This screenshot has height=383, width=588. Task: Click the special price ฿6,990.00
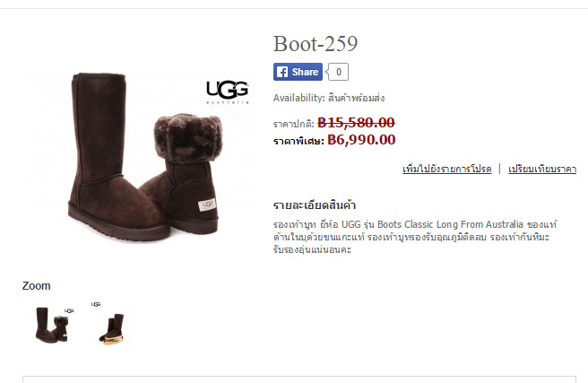pyautogui.click(x=361, y=140)
